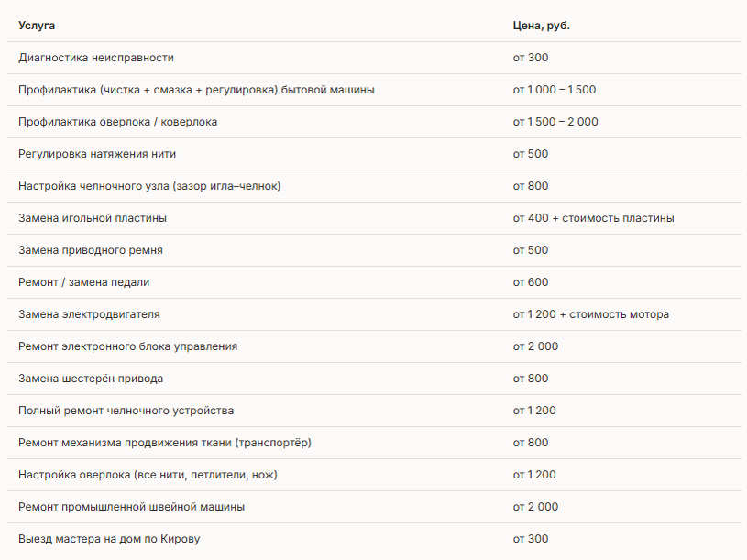Select 'Настройка челночного узла' row

pyautogui.click(x=375, y=186)
